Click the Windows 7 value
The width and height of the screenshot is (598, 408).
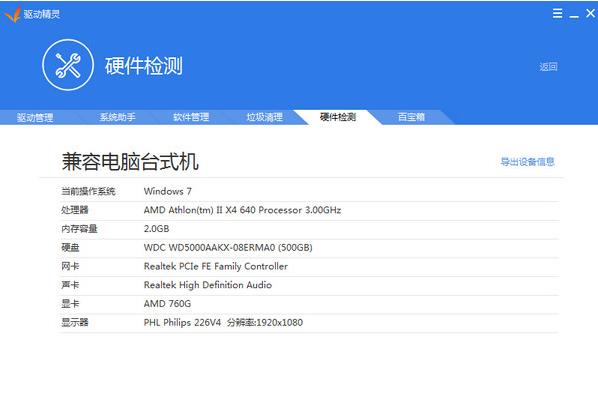pyautogui.click(x=168, y=191)
